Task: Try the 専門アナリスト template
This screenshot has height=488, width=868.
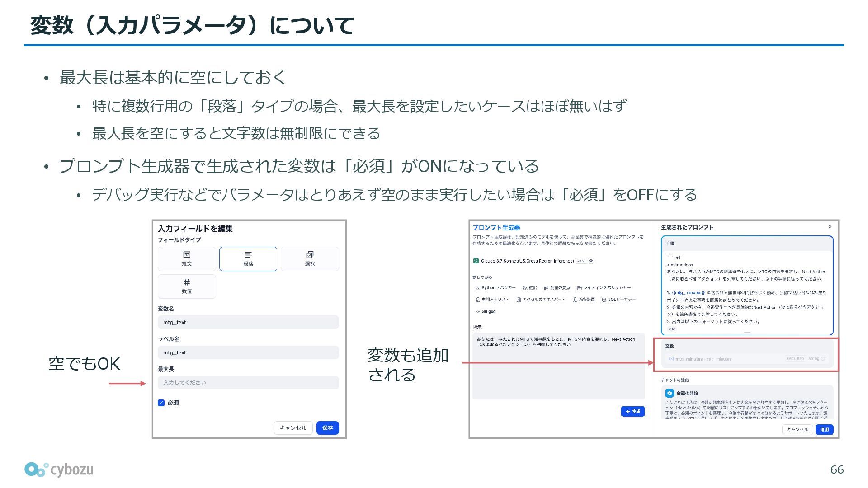Action: click(x=492, y=300)
